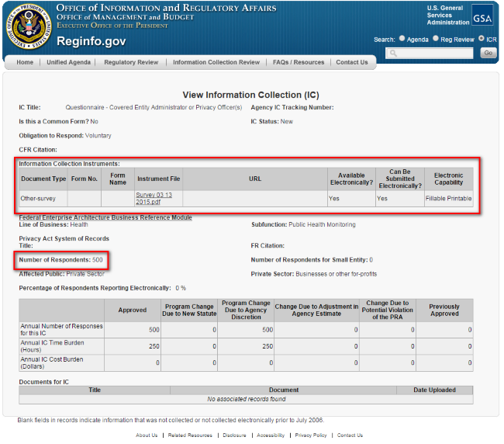Open the Home menu item

tap(25, 62)
